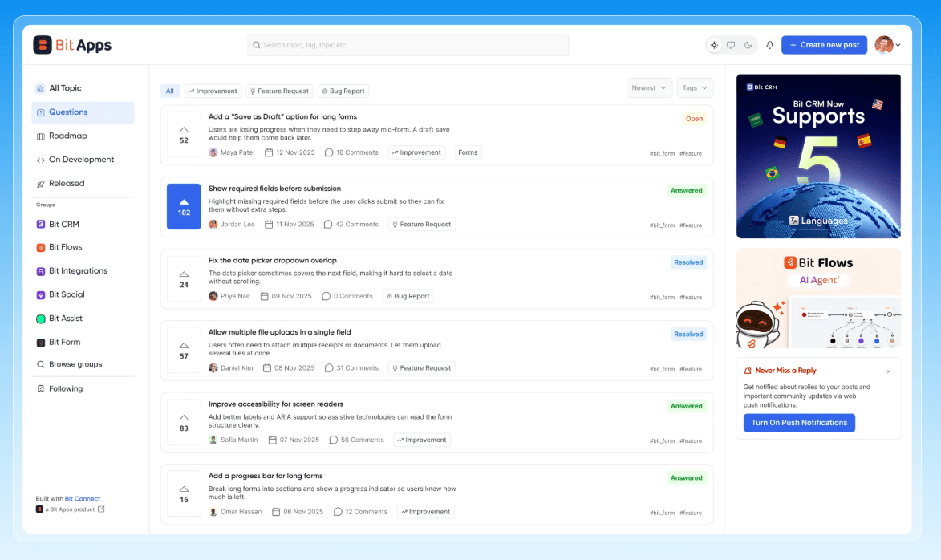Filter posts by Bug Report

pyautogui.click(x=343, y=91)
